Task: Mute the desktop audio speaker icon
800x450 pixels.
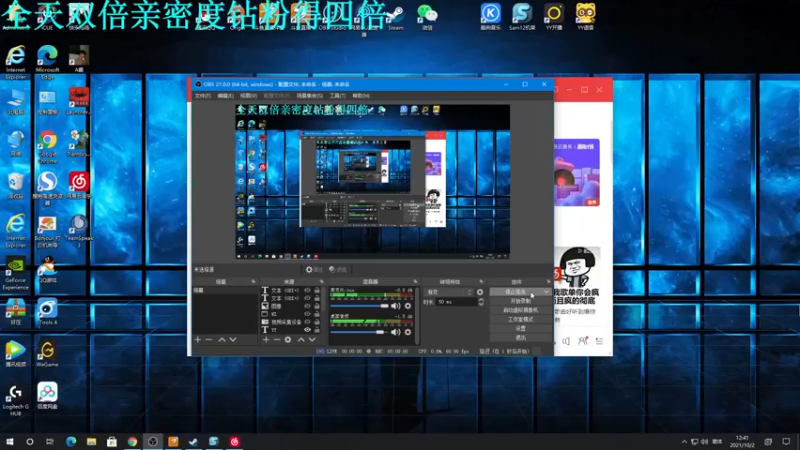Action: [x=395, y=332]
